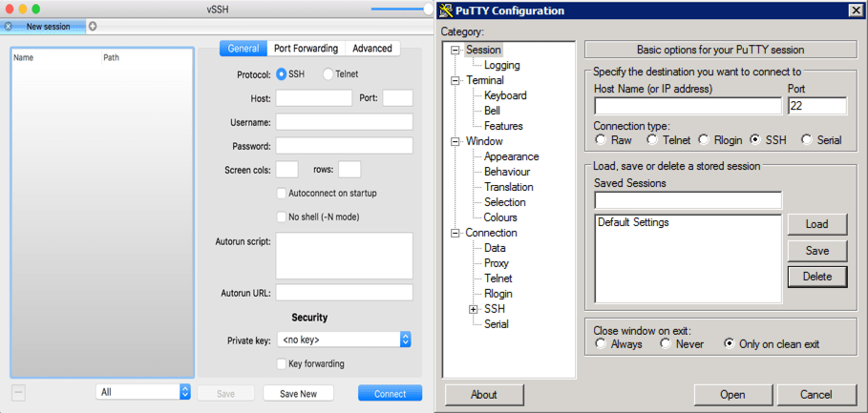This screenshot has height=413, width=868.
Task: Click the vSSH title bar slider knob
Action: 428,9
